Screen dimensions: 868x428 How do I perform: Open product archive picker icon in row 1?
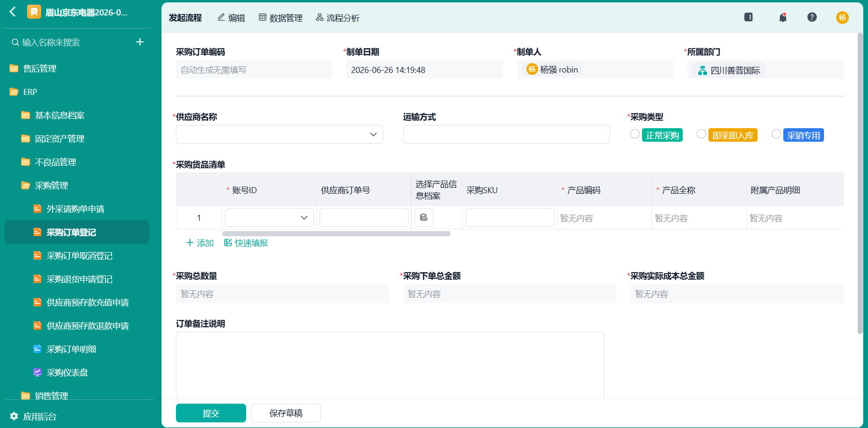pyautogui.click(x=424, y=218)
